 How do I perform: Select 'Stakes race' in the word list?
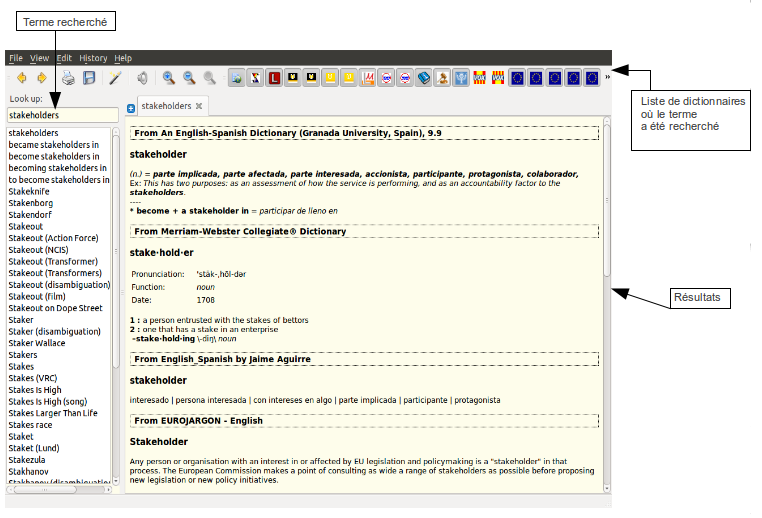coord(30,425)
